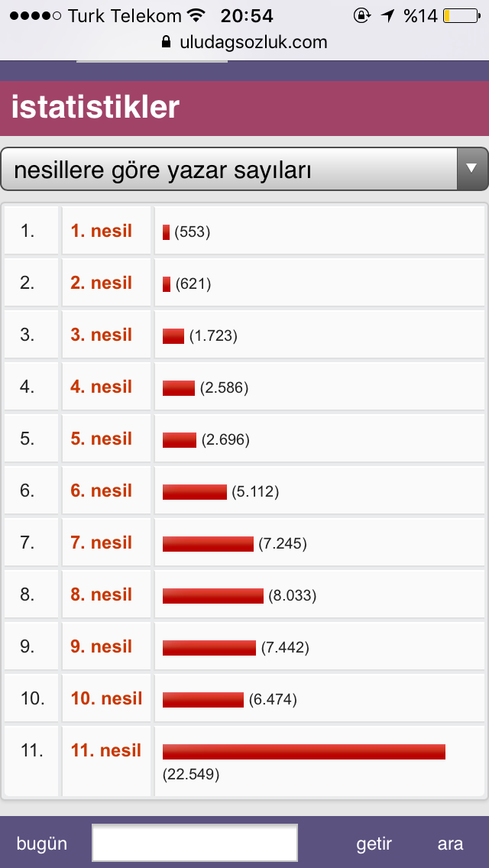This screenshot has width=489, height=868.
Task: Tap the battery icon in status bar
Action: pos(461,16)
